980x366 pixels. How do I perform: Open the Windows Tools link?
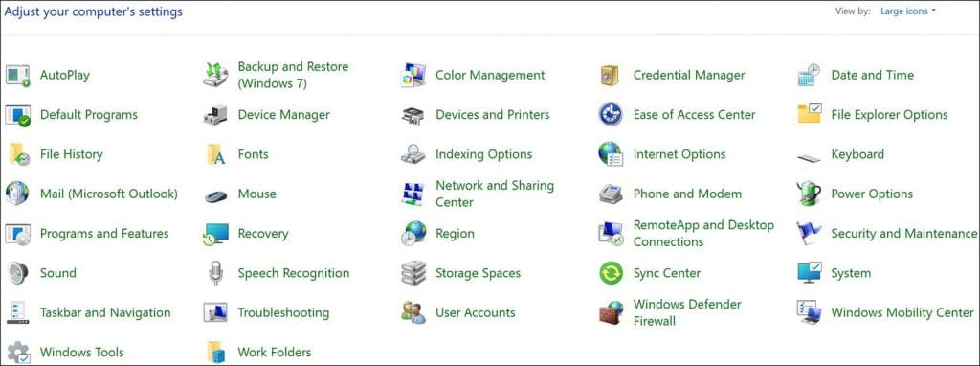point(82,353)
